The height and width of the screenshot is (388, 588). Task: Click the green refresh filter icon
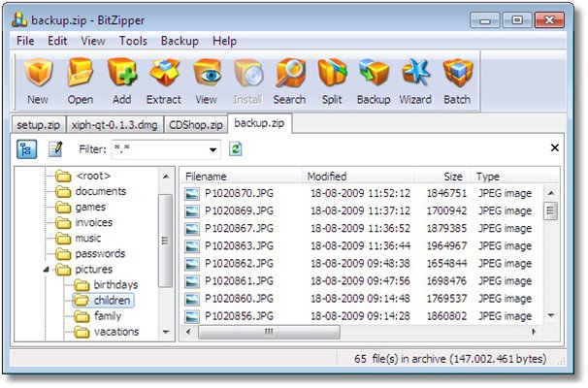(236, 149)
